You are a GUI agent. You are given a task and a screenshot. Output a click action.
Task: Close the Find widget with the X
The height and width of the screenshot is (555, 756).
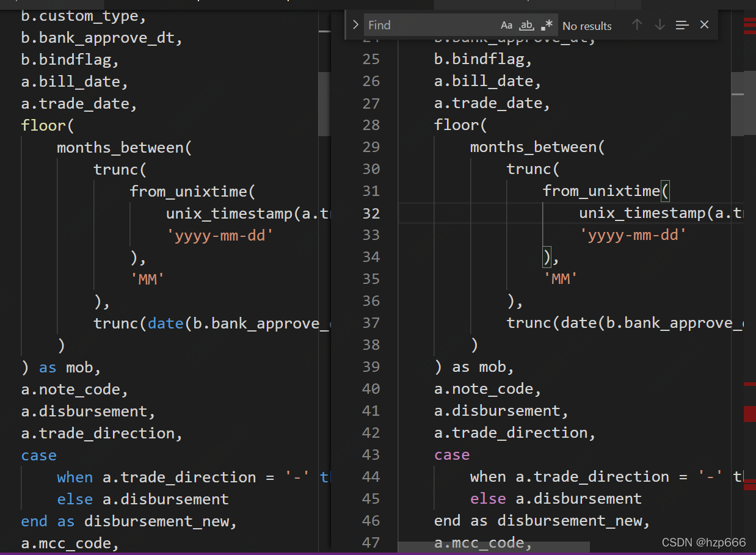(704, 24)
